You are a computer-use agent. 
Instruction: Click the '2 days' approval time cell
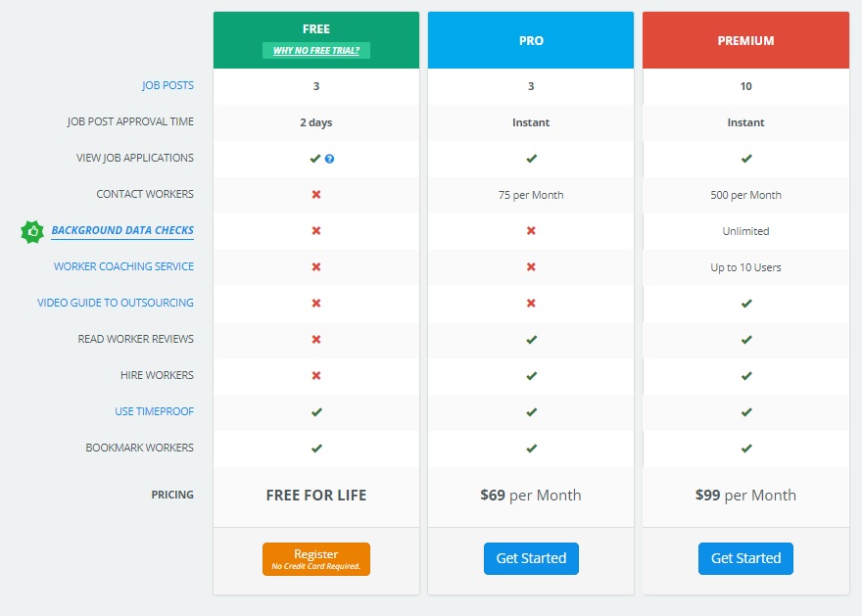pyautogui.click(x=316, y=122)
